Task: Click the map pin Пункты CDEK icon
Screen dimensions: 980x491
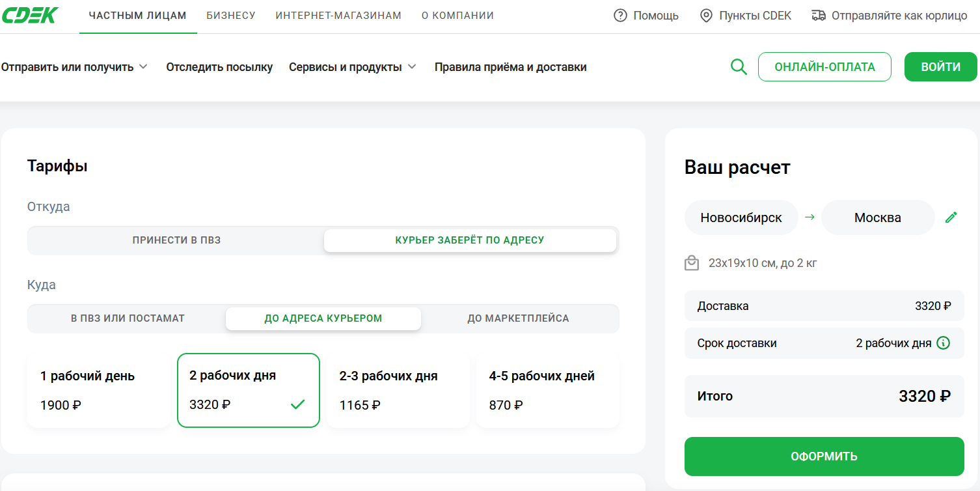Action: (706, 16)
